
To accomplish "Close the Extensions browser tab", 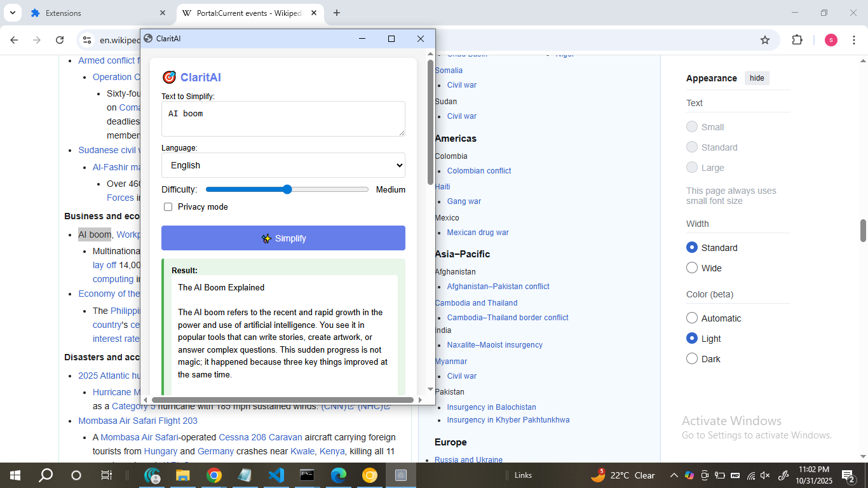I will (x=163, y=13).
